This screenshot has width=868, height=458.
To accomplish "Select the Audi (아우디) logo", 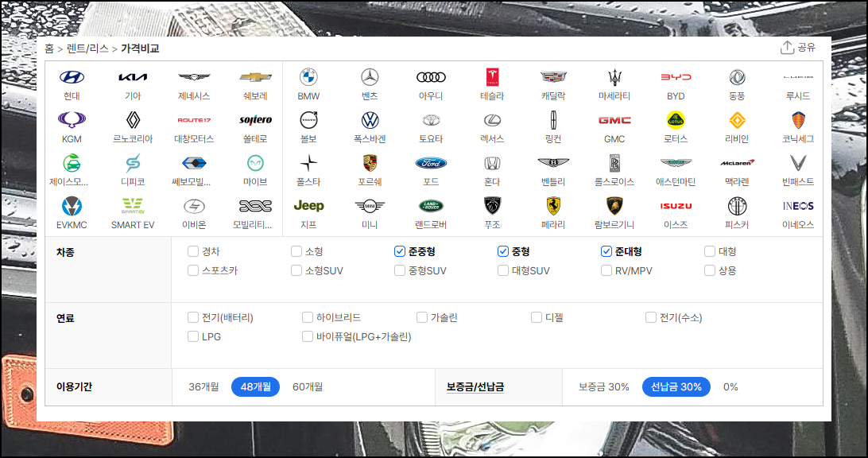I will (x=431, y=78).
